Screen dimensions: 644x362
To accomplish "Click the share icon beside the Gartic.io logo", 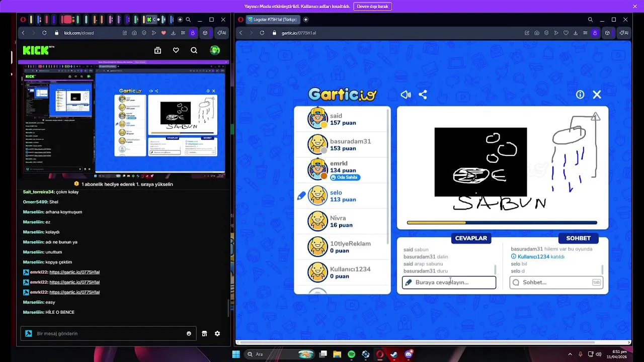I will pyautogui.click(x=423, y=95).
